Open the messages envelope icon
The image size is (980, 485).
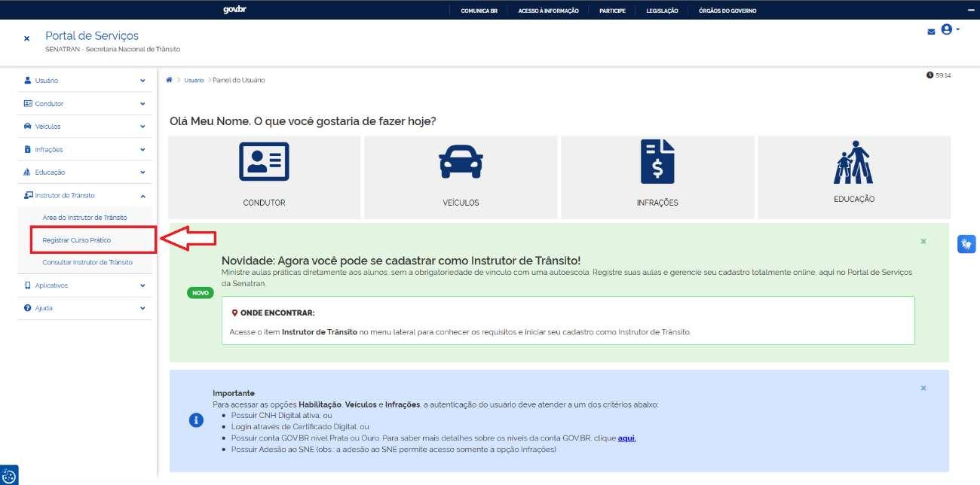[930, 32]
